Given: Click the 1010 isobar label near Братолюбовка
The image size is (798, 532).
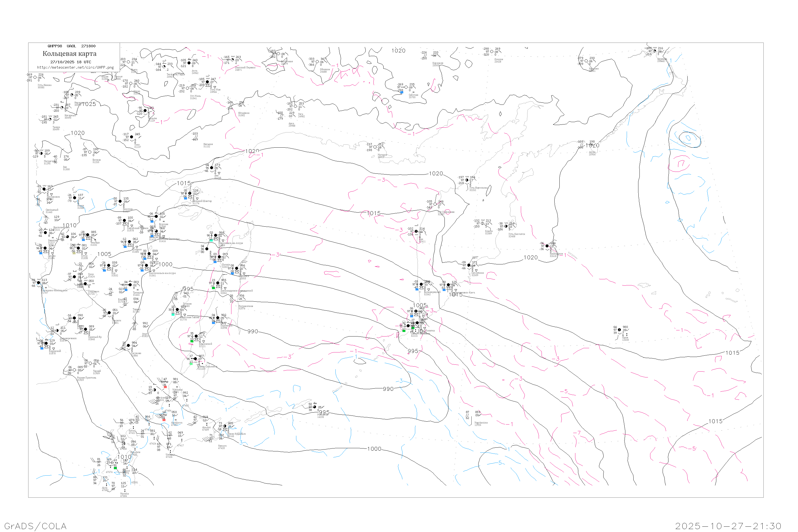Looking at the screenshot, I should [x=69, y=225].
